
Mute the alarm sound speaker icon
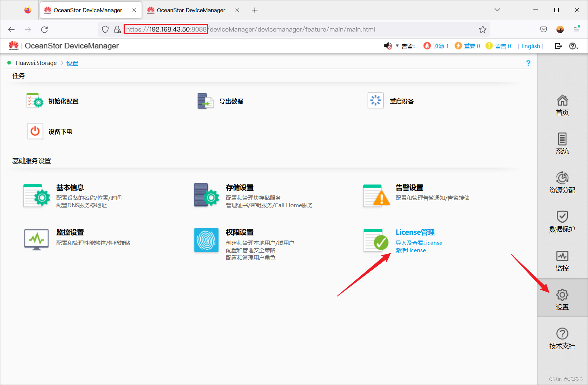pyautogui.click(x=388, y=46)
